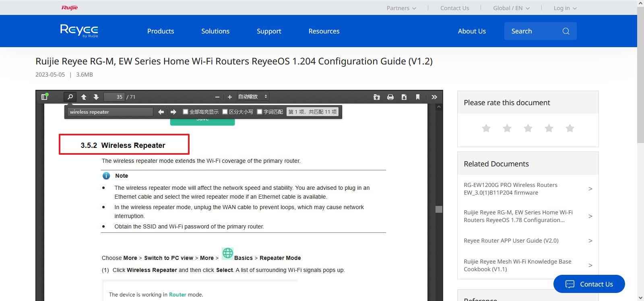This screenshot has height=301, width=644.
Task: Open RG-EW1200G PRO Wireless Routers document
Action: [x=510, y=189]
